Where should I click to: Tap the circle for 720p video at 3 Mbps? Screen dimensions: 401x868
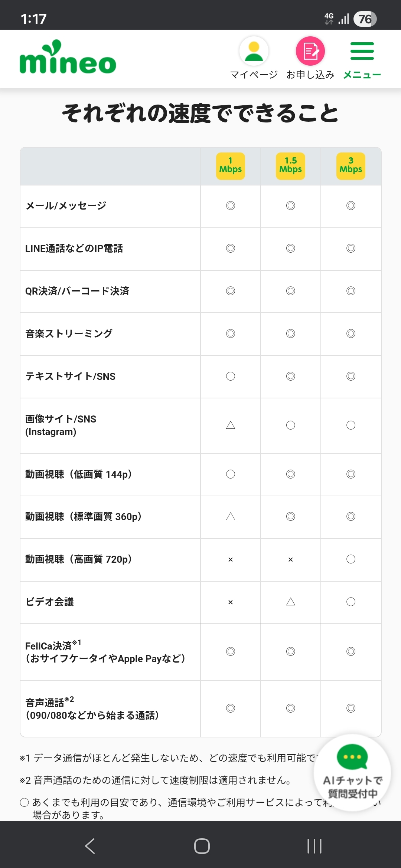click(x=351, y=559)
